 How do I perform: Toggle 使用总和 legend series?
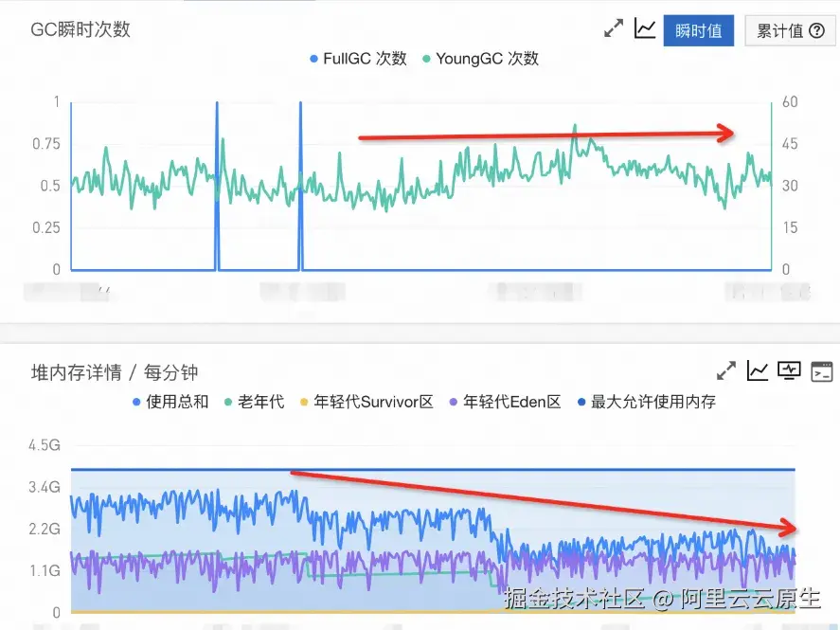point(170,402)
